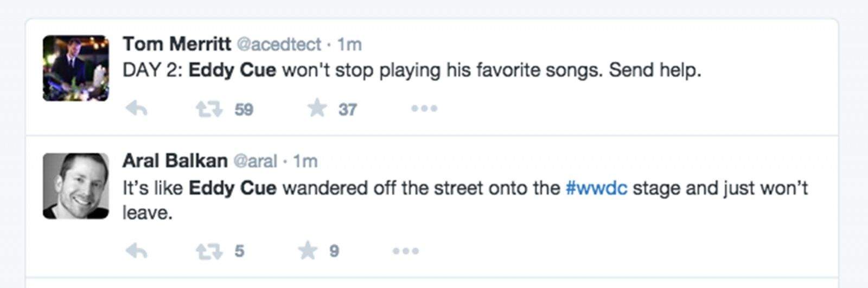Favorite Aral Balkan's tweet with star
The height and width of the screenshot is (288, 868).
coord(308,250)
